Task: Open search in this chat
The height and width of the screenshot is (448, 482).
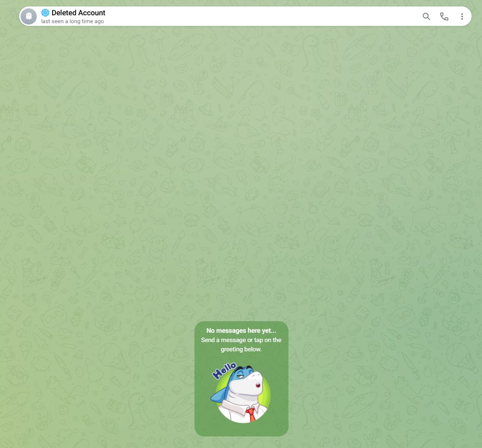Action: [x=426, y=16]
